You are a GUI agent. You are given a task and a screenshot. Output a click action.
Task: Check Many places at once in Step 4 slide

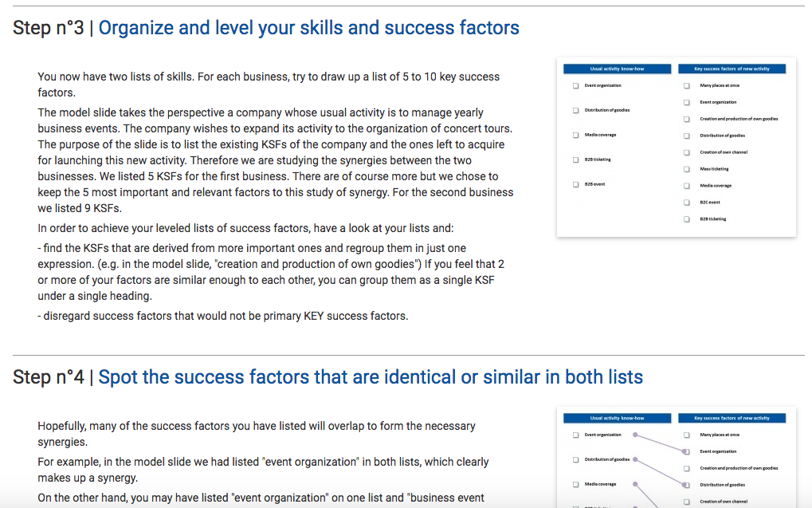(x=687, y=435)
